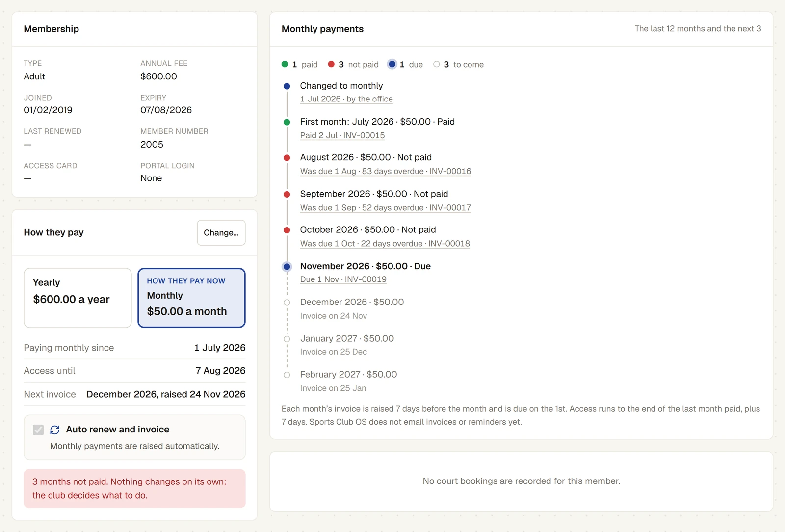Click the 'Adult' membership type value

[x=34, y=76]
